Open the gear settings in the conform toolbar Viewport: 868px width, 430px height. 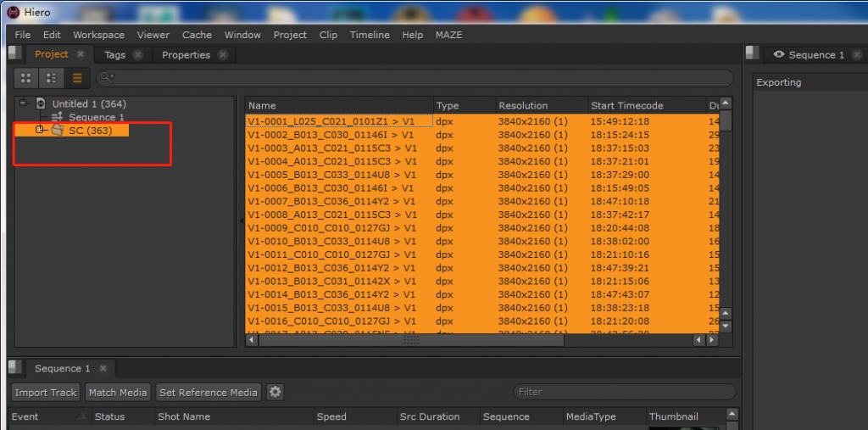tap(275, 393)
